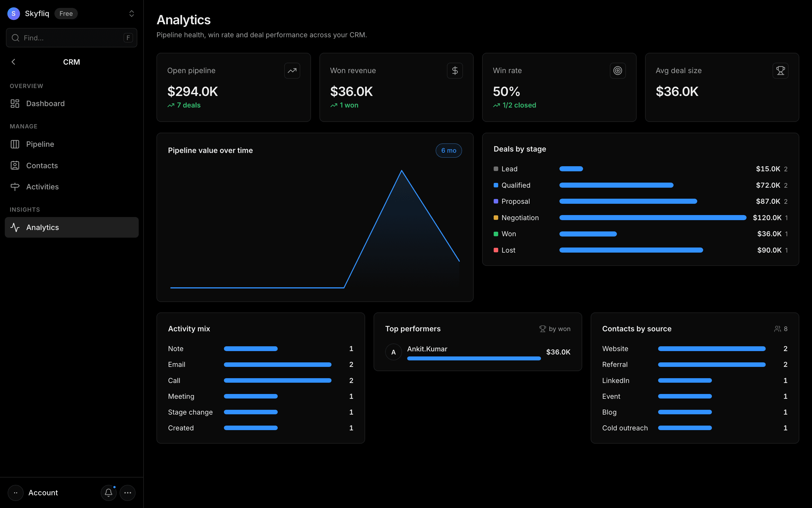Click the Lead stage color swatch
Image resolution: width=812 pixels, height=508 pixels.
coord(496,169)
